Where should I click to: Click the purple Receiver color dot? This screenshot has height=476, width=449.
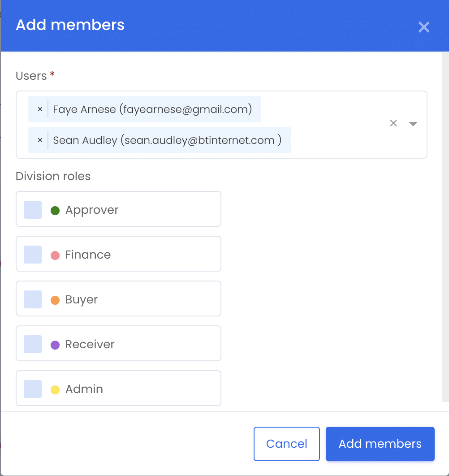(x=55, y=345)
